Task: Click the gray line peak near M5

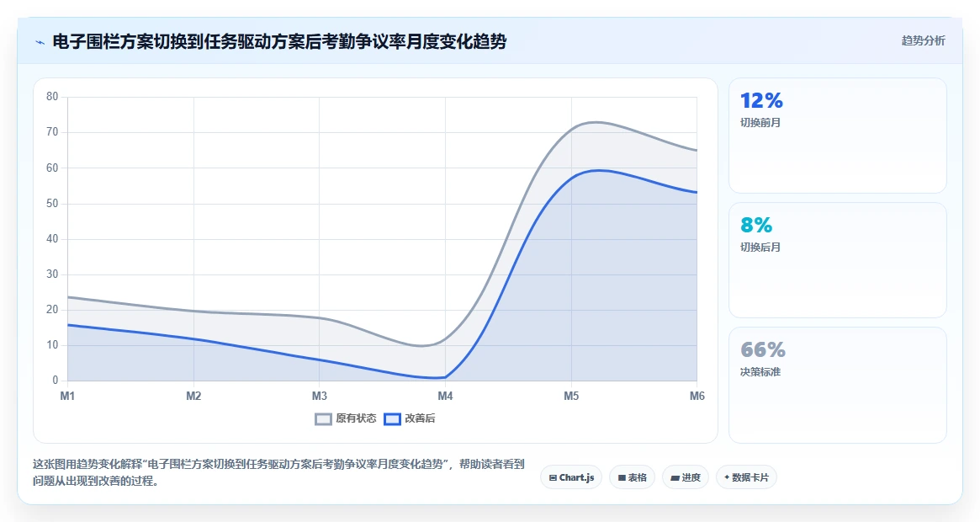Action: point(596,122)
